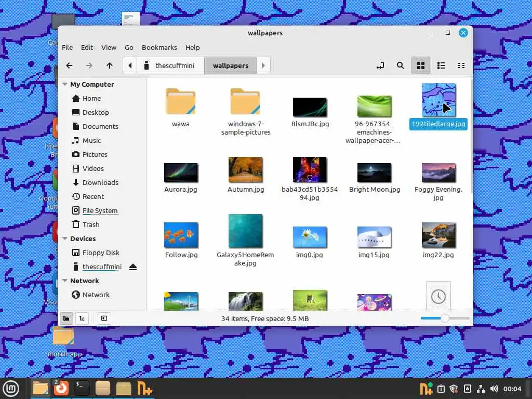Open the Go menu
The image size is (532, 399).
click(129, 47)
